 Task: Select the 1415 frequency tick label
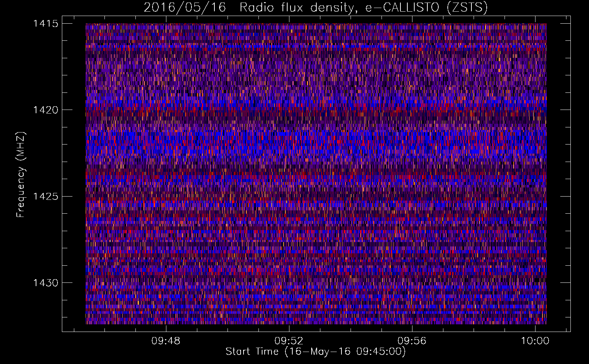coord(46,24)
